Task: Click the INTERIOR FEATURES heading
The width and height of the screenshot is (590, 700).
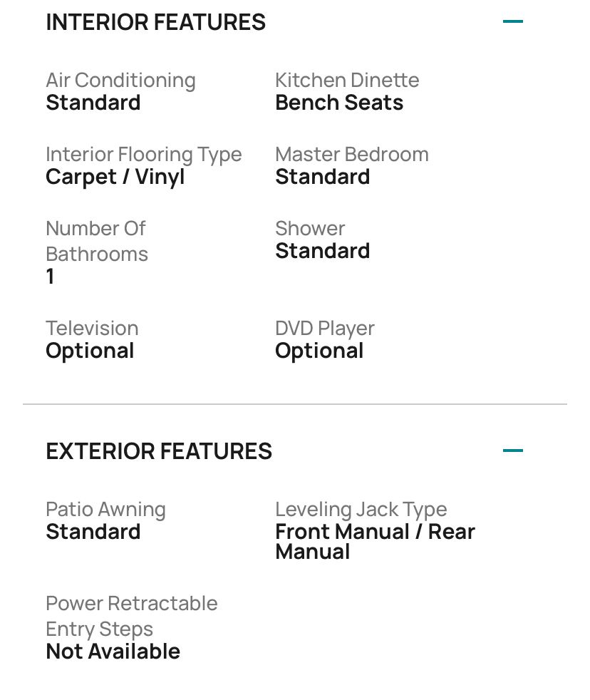Action: coord(155,22)
